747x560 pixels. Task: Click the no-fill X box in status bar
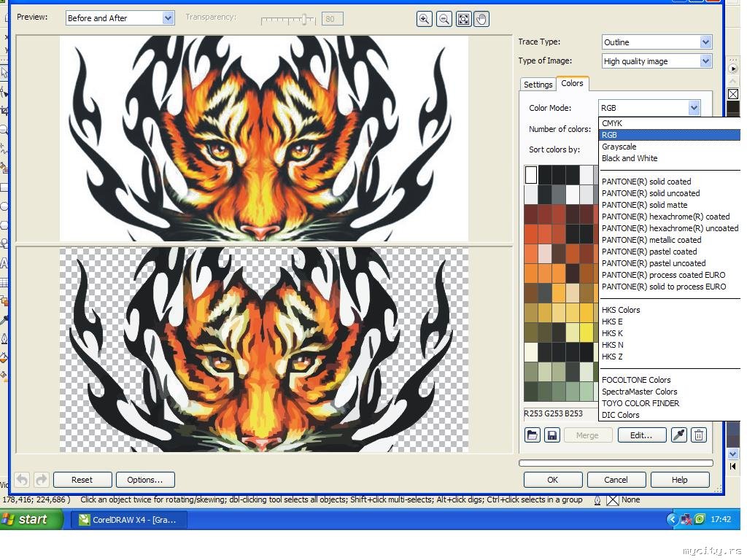613,500
